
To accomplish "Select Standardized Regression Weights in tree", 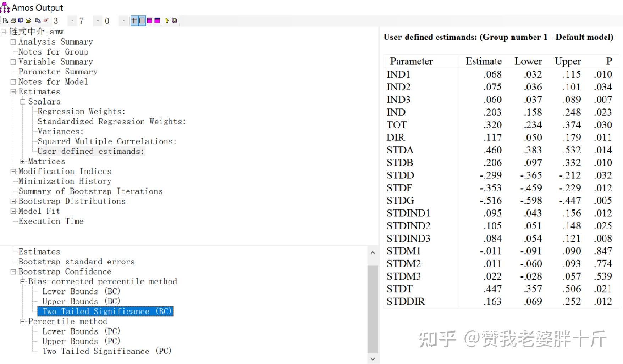I will pos(111,122).
